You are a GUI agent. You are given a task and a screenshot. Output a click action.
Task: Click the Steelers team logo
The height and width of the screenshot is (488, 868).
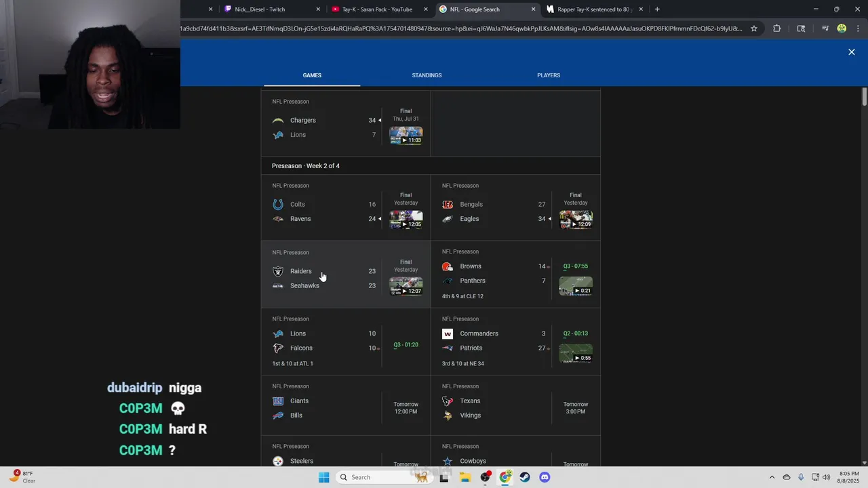point(277,461)
